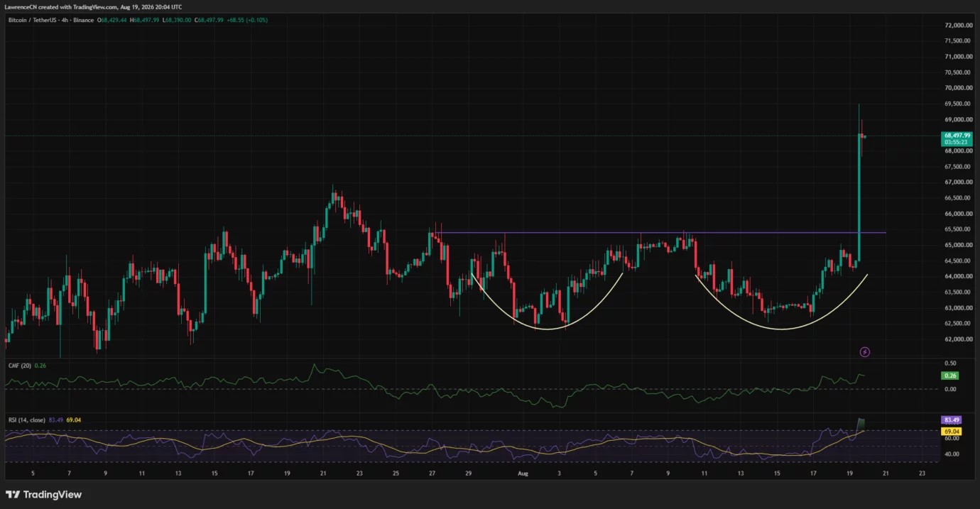Click the 60.00 label on RSI scale
Image resolution: width=980 pixels, height=509 pixels.
pos(952,439)
